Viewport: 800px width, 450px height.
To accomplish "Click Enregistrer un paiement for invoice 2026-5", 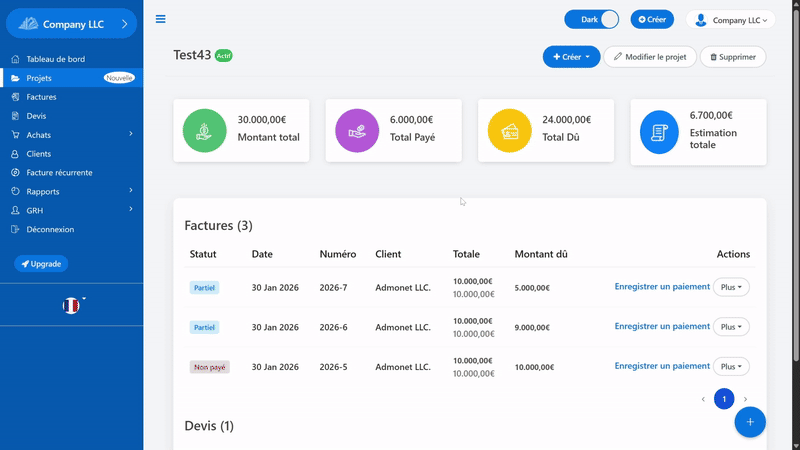I will coord(662,366).
